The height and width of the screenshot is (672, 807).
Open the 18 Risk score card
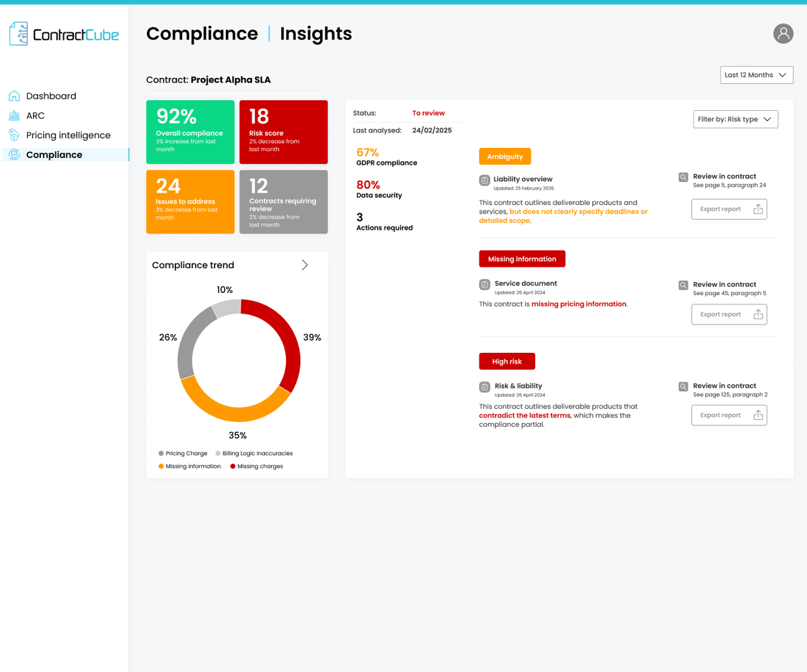284,132
